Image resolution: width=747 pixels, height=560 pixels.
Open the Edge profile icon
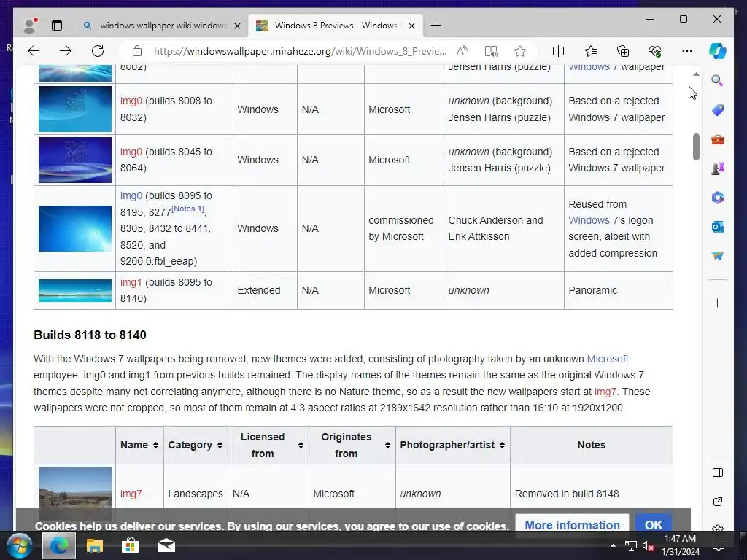(30, 26)
